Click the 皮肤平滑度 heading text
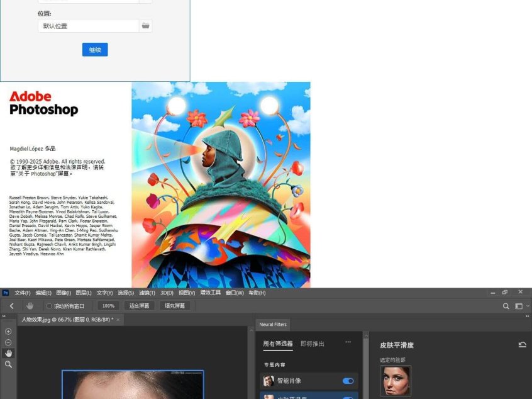 click(397, 345)
